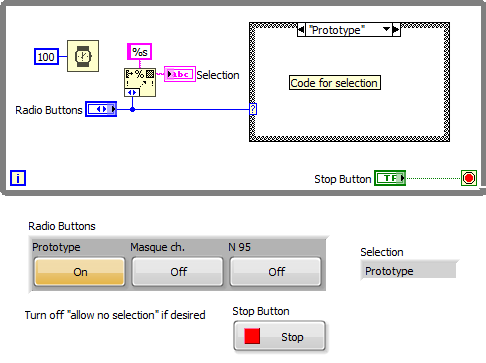Screen dimensions: 486x363
Task: Toggle the Prototype radio button
Action: pyautogui.click(x=79, y=271)
